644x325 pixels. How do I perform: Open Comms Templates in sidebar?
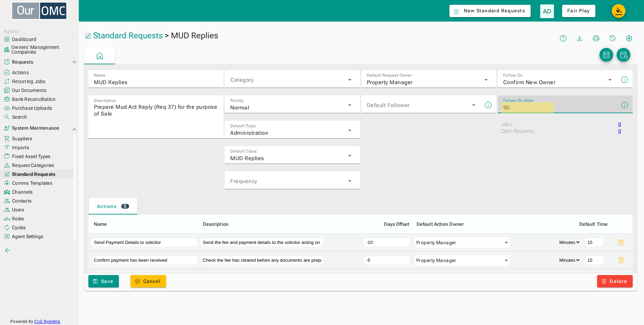pyautogui.click(x=32, y=183)
